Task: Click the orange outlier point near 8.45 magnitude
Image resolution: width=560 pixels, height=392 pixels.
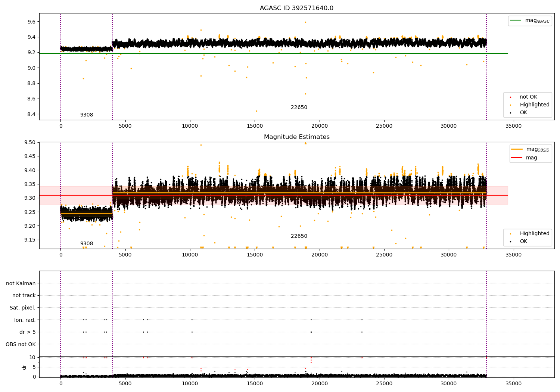Action: (256, 111)
